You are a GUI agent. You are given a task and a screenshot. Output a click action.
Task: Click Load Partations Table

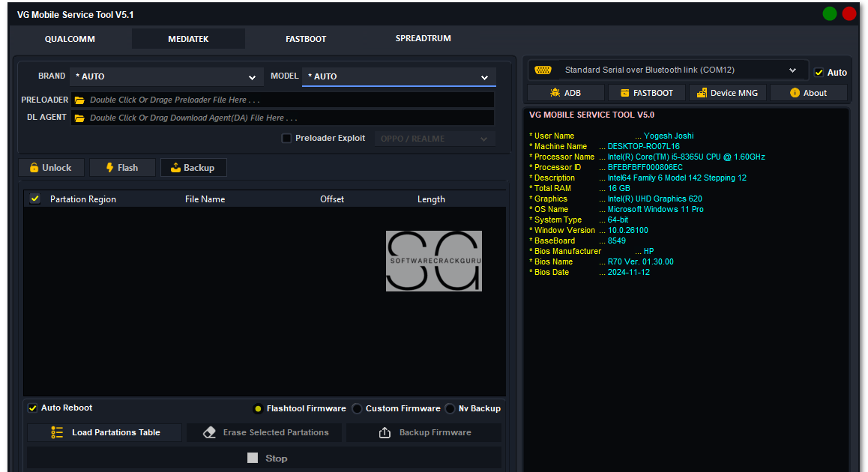[105, 433]
